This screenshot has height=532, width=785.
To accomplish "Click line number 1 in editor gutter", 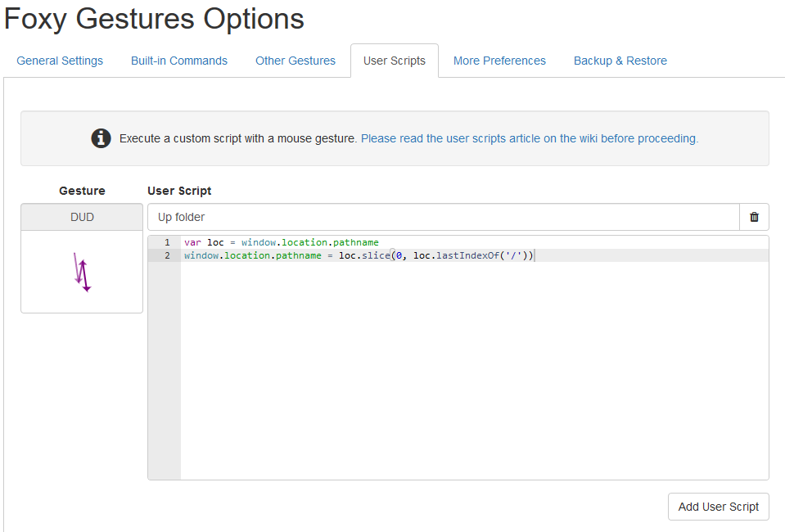I will [x=167, y=242].
